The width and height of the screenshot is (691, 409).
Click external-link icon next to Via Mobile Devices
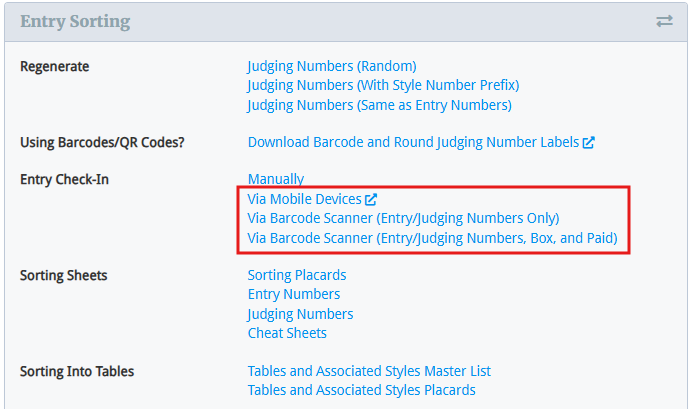pos(371,200)
